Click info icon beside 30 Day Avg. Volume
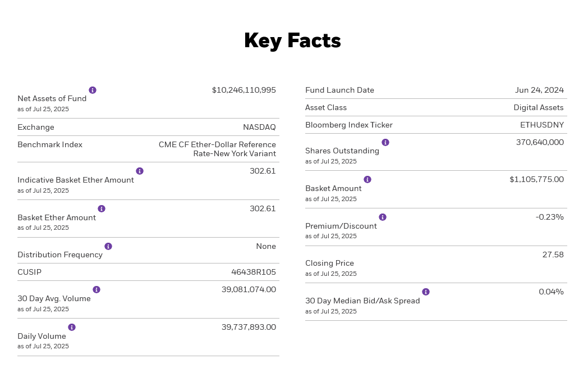This screenshot has height=368, width=588. click(x=97, y=289)
